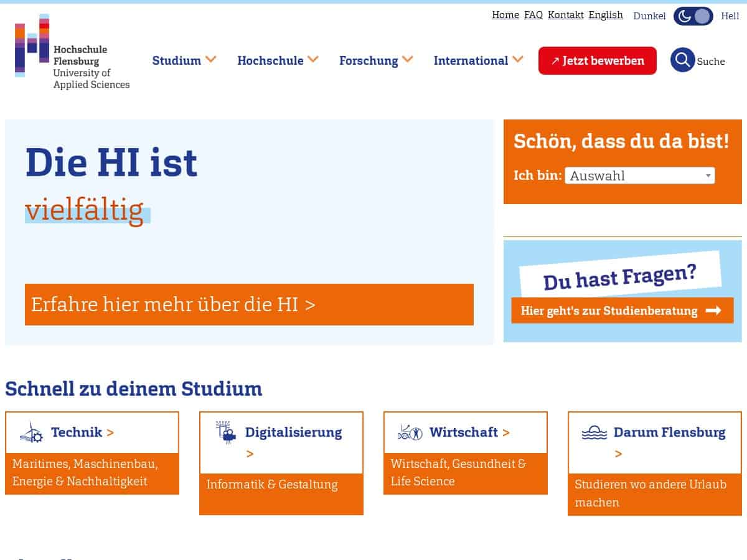Click the Jetzt bewerben button
747x560 pixels.
coord(598,60)
